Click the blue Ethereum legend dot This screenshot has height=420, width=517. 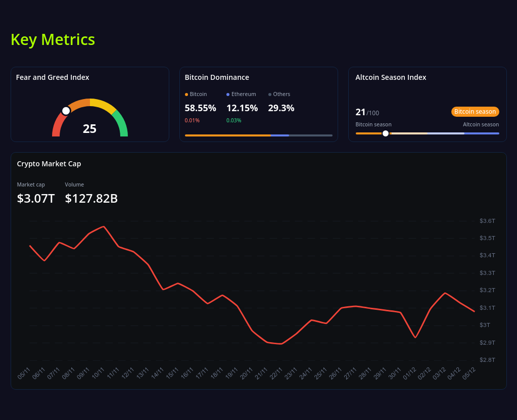pos(227,94)
